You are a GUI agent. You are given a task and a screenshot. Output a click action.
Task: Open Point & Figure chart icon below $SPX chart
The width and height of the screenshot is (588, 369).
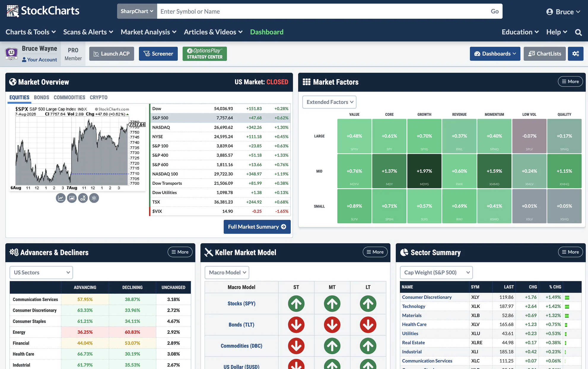(83, 198)
